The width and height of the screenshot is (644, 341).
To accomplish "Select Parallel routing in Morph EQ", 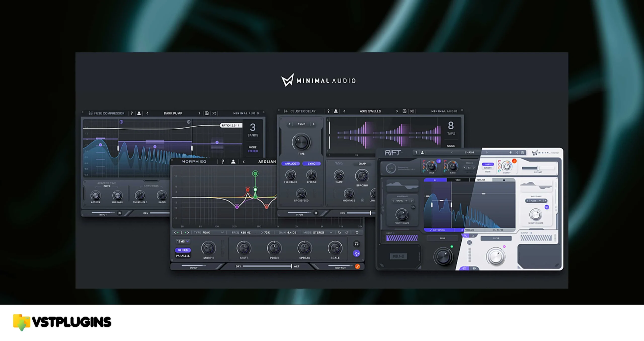I will pyautogui.click(x=183, y=256).
